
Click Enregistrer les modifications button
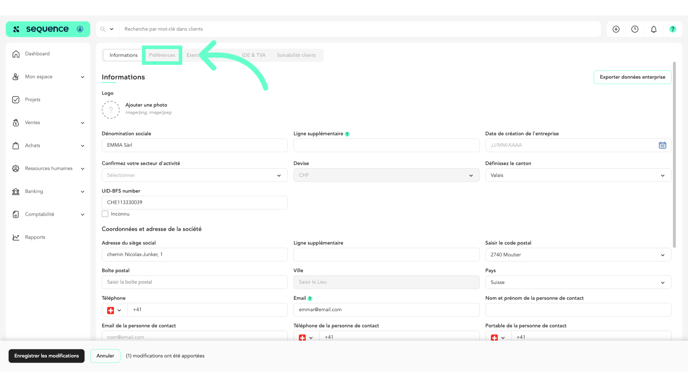pos(47,356)
